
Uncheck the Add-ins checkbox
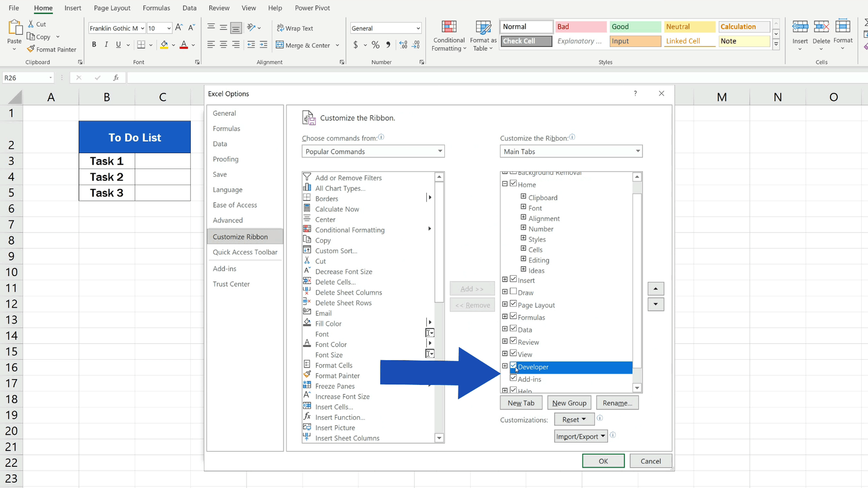pos(513,378)
